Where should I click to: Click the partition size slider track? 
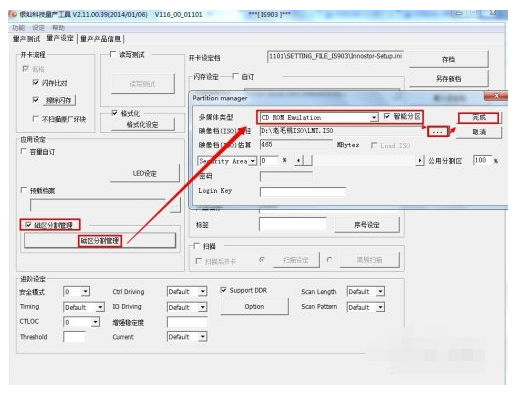coord(364,161)
